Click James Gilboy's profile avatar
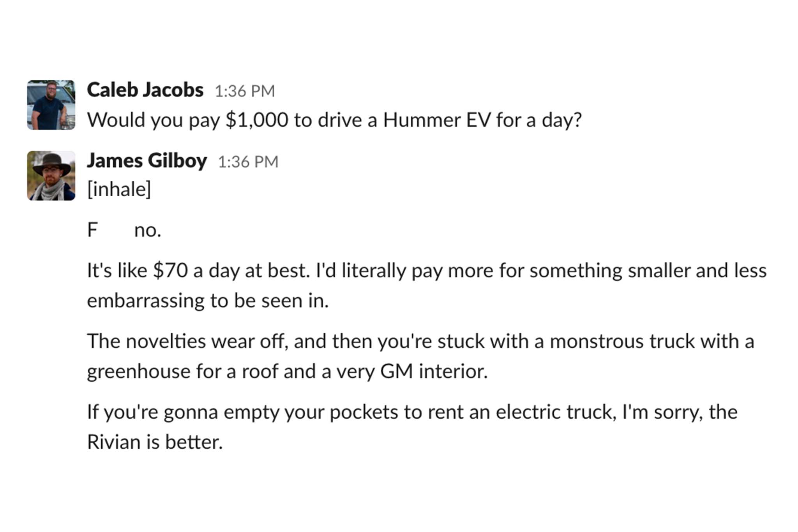This screenshot has width=798, height=532. (51, 176)
